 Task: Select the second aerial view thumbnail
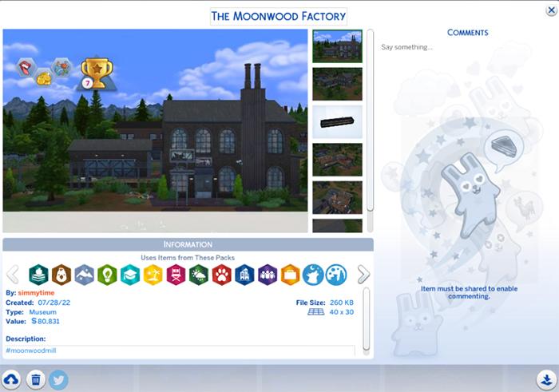[337, 84]
